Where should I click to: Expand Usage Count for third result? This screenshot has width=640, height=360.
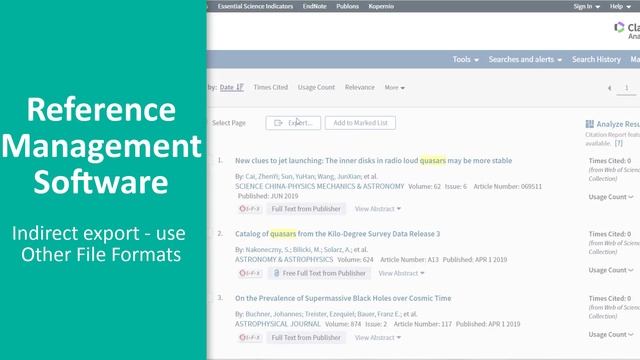tap(611, 335)
